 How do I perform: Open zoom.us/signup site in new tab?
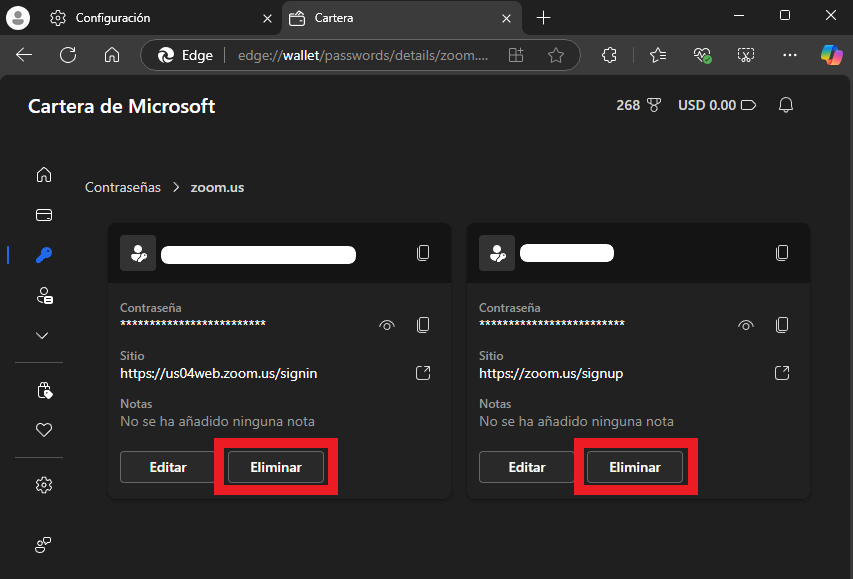click(x=782, y=373)
